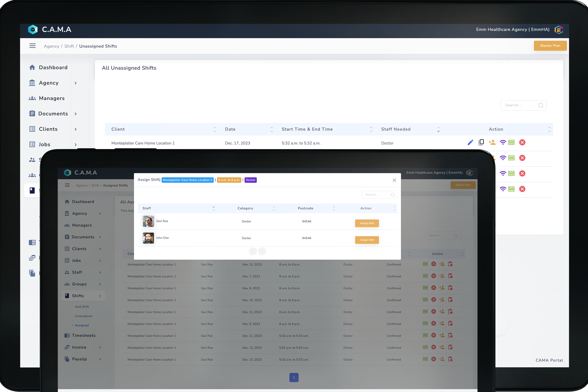
Task: Assign shift to Savi Roe
Action: tap(367, 223)
